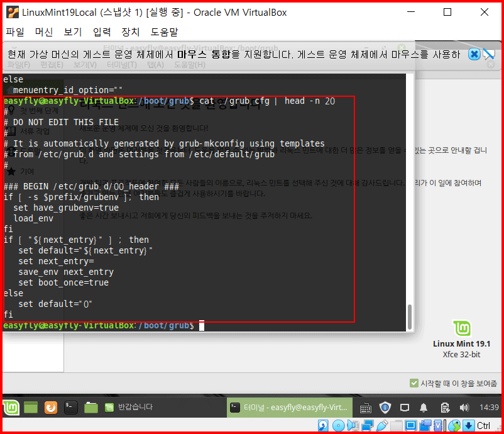
Task: Click the VirtualBox CPU virtualization V indicator
Action: click(x=438, y=426)
